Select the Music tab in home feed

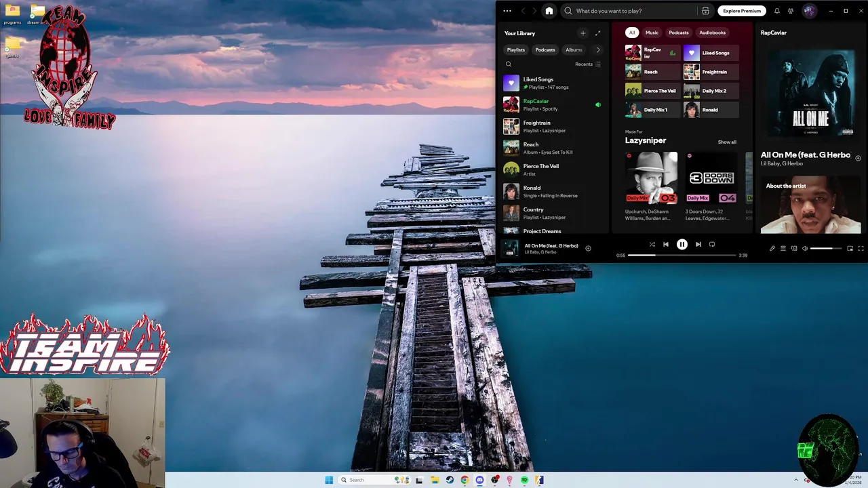click(x=652, y=33)
